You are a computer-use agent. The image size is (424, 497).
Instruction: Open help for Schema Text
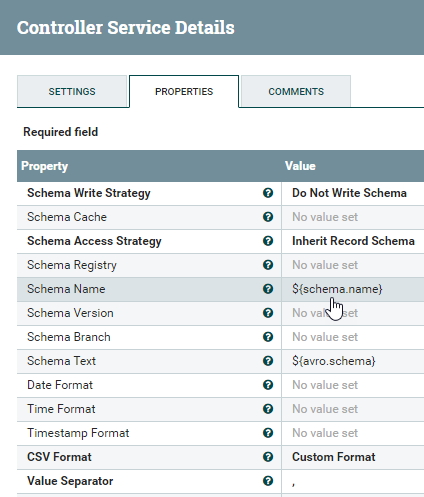click(268, 361)
